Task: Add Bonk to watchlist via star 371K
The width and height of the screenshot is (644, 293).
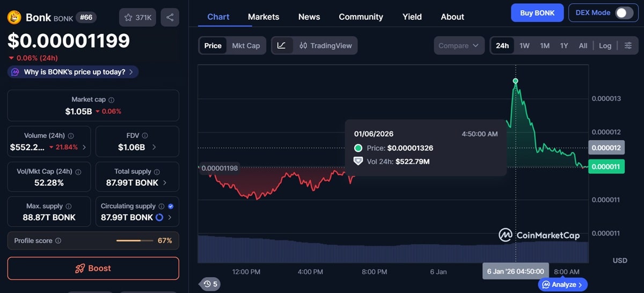Action: coord(138,18)
